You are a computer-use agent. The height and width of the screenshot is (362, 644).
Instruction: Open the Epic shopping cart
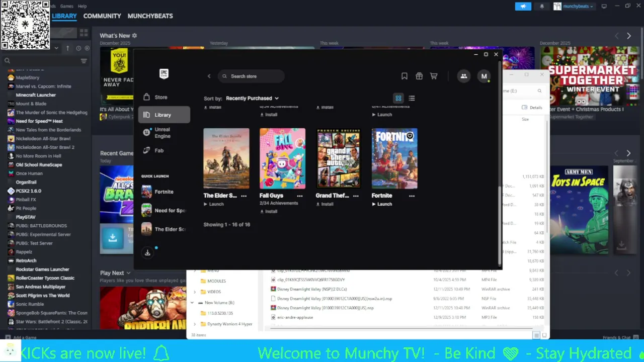pyautogui.click(x=434, y=76)
